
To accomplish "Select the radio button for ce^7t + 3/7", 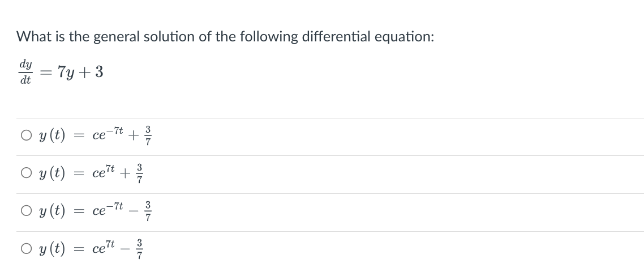I will [x=26, y=173].
